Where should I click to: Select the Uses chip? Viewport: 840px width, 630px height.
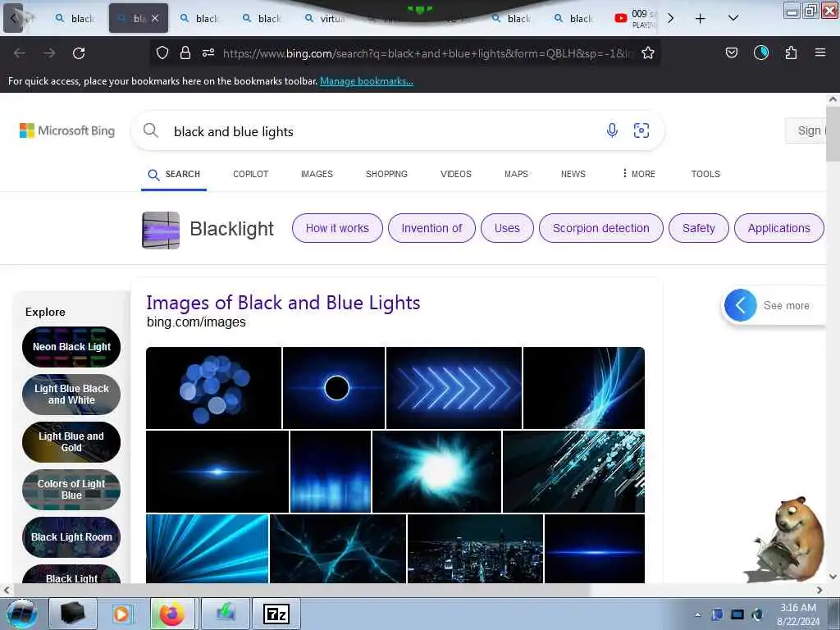(507, 228)
